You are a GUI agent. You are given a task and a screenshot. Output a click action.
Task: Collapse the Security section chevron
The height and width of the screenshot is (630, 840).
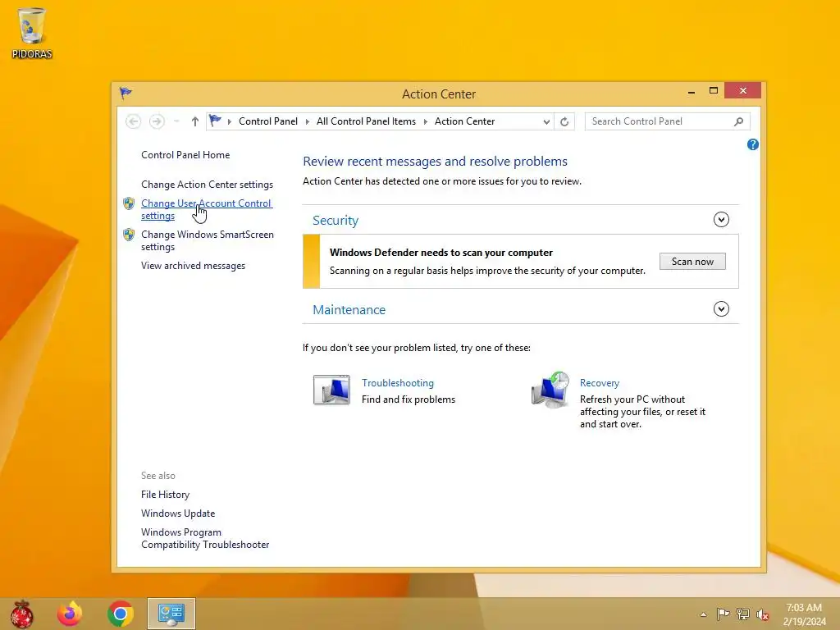(x=721, y=220)
